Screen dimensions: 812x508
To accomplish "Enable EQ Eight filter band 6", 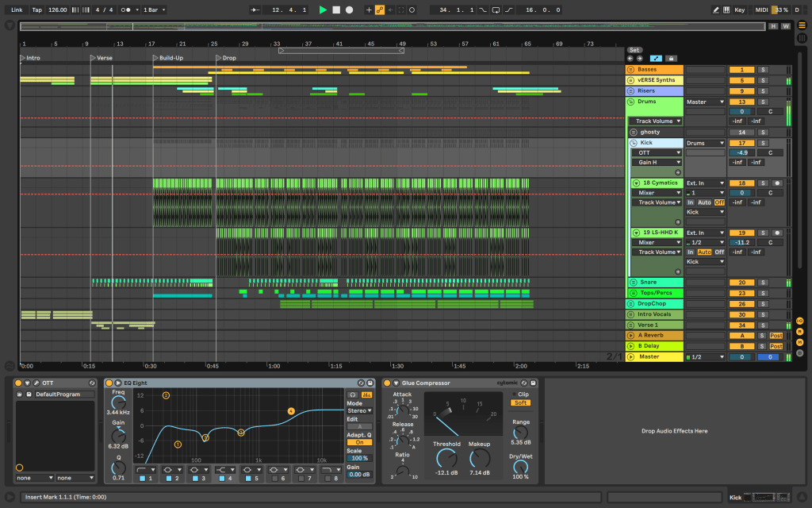I will [x=274, y=479].
